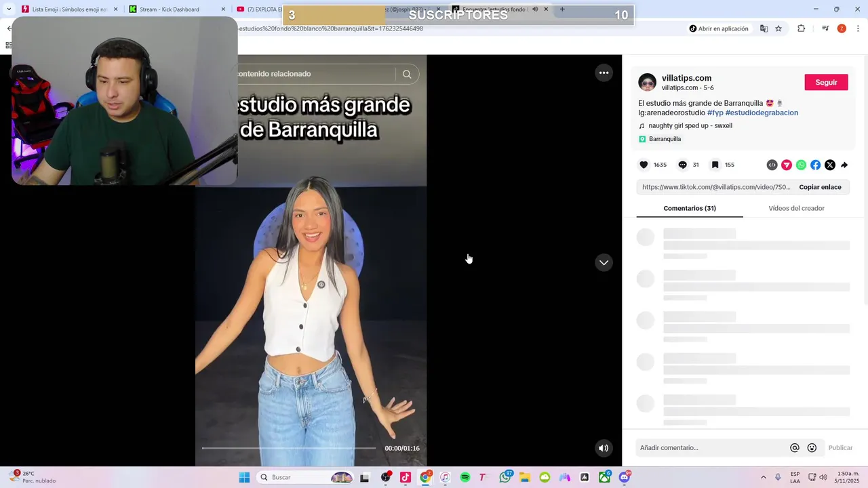Open Chrome three-dot menu
The height and width of the screenshot is (488, 868).
point(859,28)
